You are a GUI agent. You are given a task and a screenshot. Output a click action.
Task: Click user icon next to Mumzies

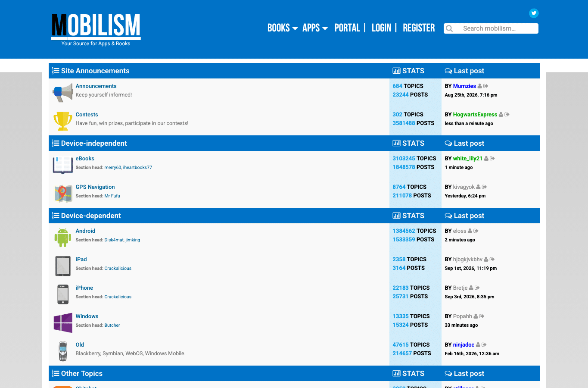[480, 86]
